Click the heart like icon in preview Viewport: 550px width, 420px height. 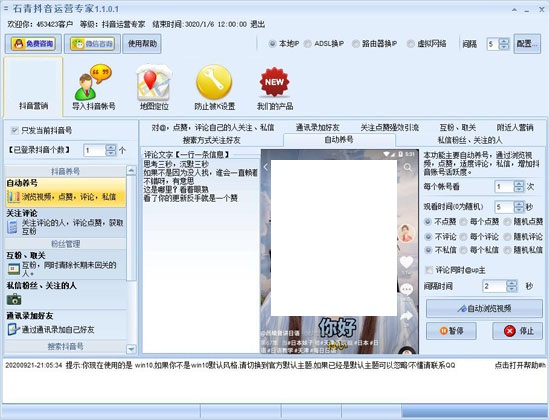click(x=407, y=262)
